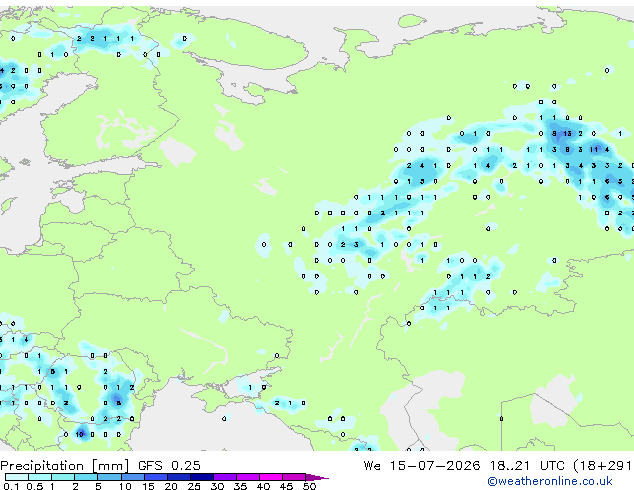Click the 'GFS 0.25' model label
Screen dimensions: 634x490
pos(169,466)
